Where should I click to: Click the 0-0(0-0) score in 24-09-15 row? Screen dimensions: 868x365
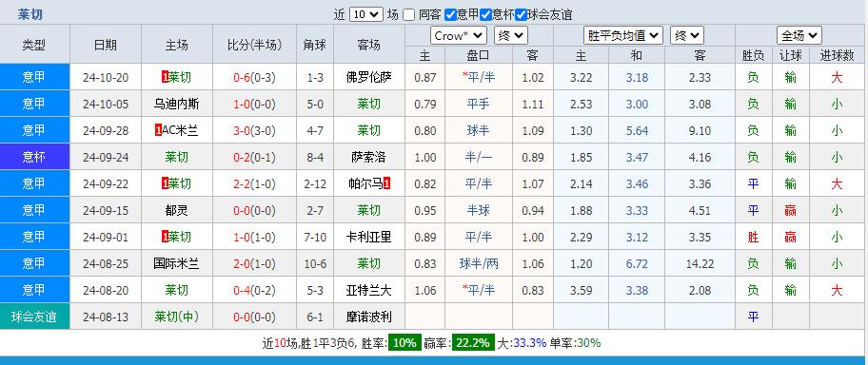(255, 210)
